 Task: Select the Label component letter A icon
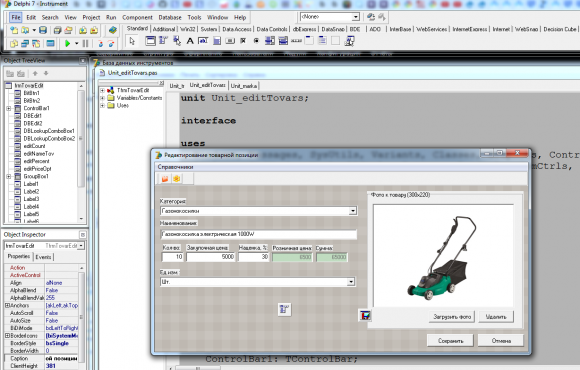pos(190,41)
